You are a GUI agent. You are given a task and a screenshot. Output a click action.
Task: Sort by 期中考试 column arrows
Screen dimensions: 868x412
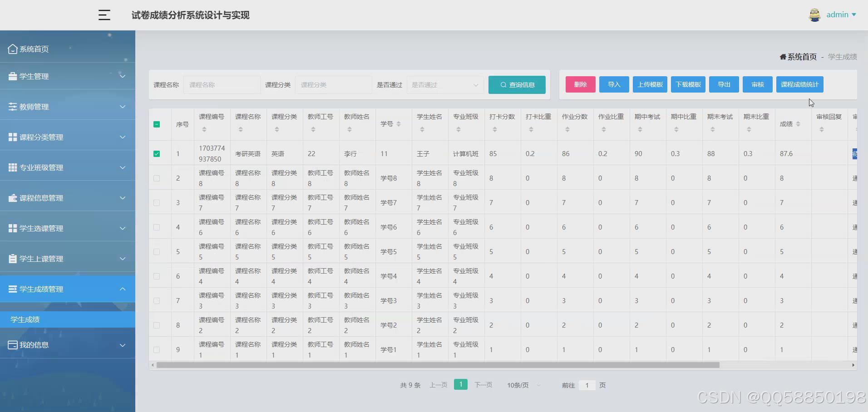(640, 129)
